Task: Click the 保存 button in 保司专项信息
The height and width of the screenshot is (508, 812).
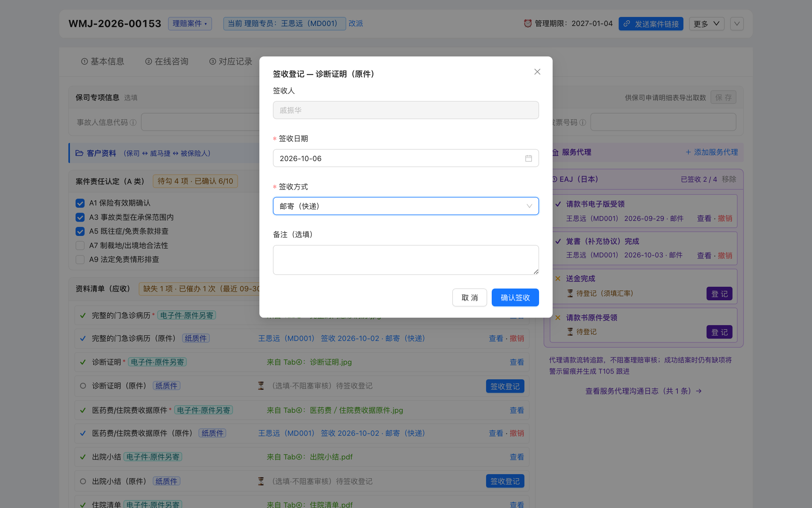Action: 723,97
